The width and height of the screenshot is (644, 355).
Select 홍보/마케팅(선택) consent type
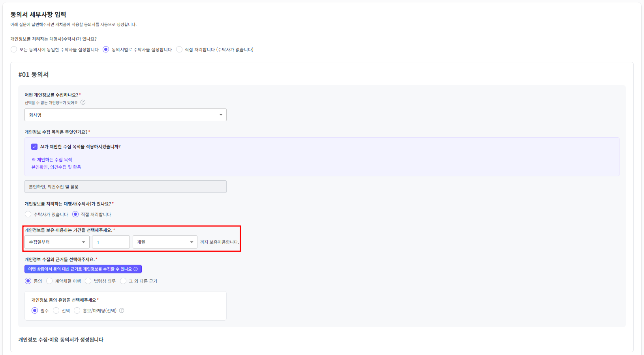[x=77, y=310]
